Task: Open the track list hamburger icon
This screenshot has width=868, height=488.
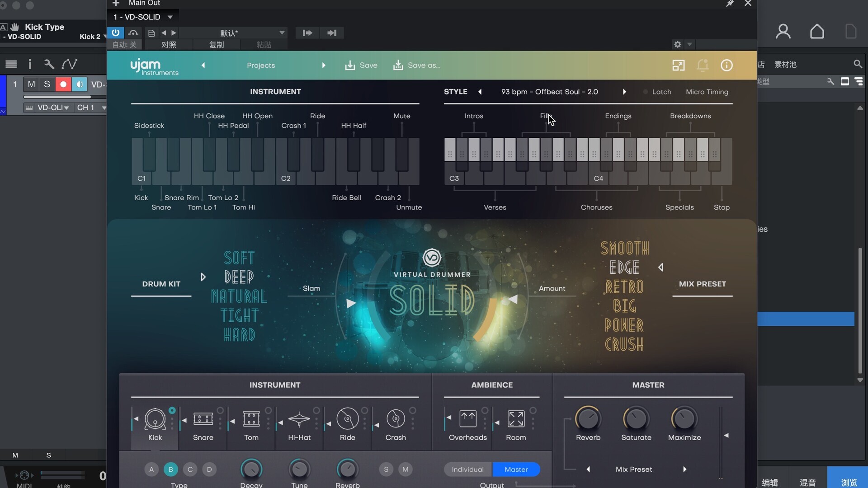Action: click(11, 64)
